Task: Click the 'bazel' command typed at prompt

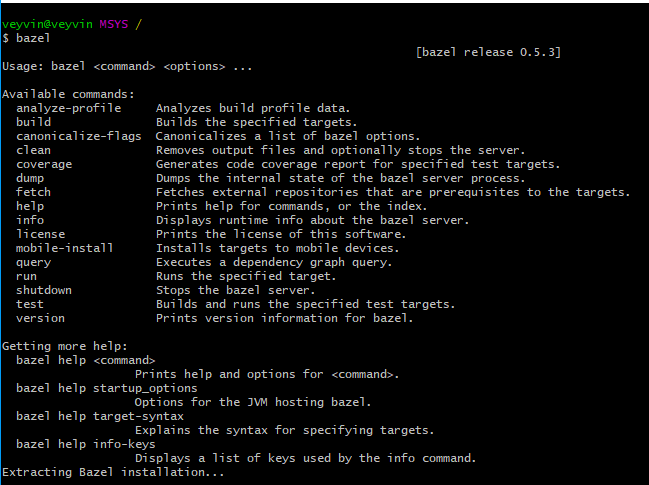Action: tap(33, 38)
